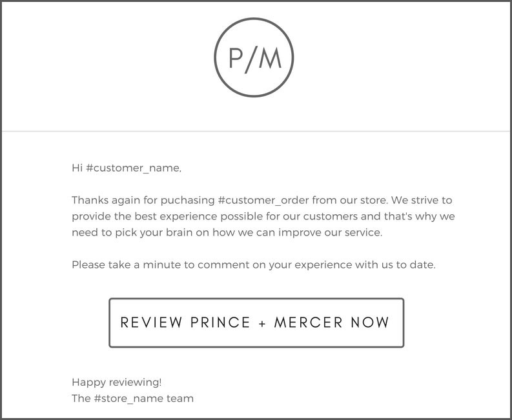
Task: Click the plus sign in the review button
Action: pos(262,323)
